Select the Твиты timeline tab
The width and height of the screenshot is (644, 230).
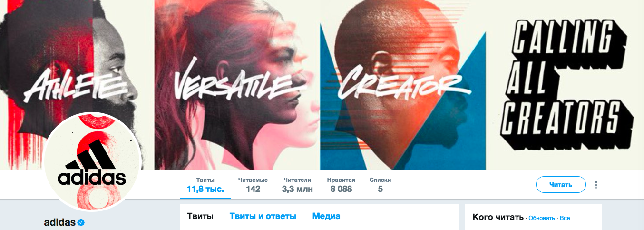[200, 216]
